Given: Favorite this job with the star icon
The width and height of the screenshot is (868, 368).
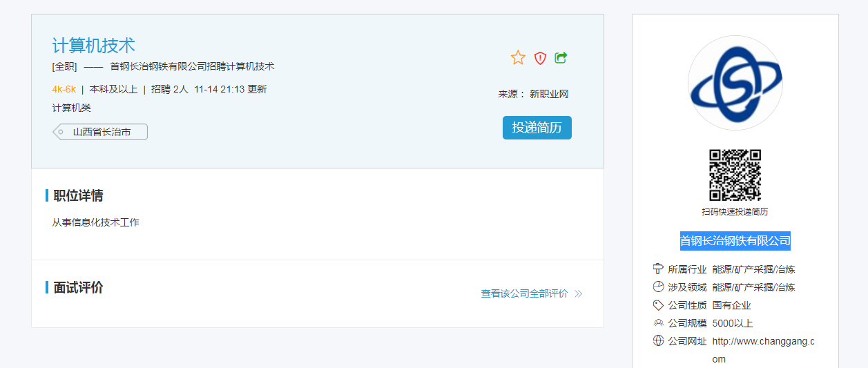Looking at the screenshot, I should point(518,58).
